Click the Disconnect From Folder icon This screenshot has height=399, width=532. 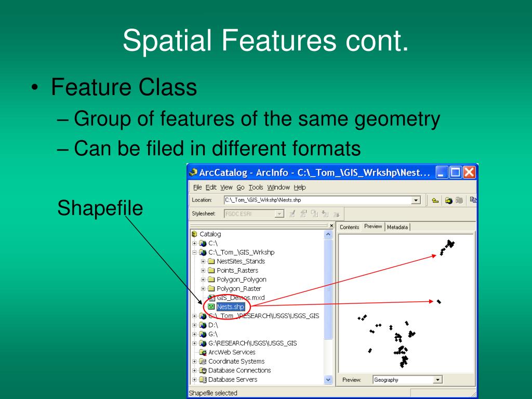coord(459,201)
